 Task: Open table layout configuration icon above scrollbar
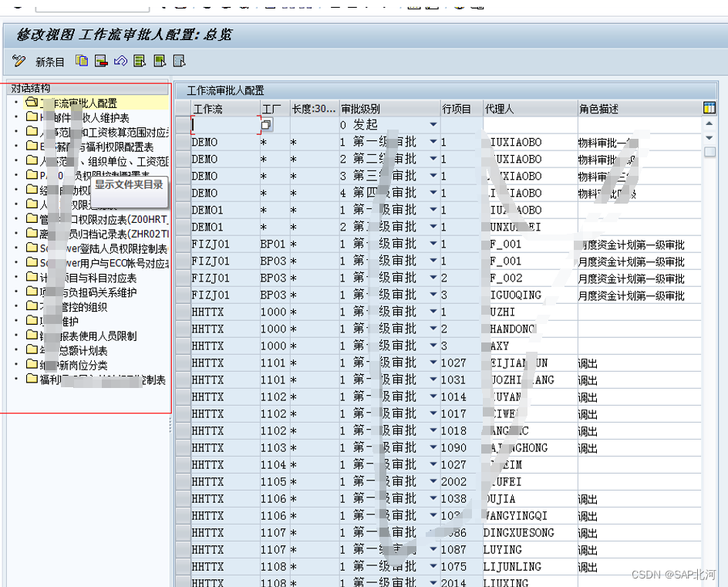pyautogui.click(x=709, y=108)
